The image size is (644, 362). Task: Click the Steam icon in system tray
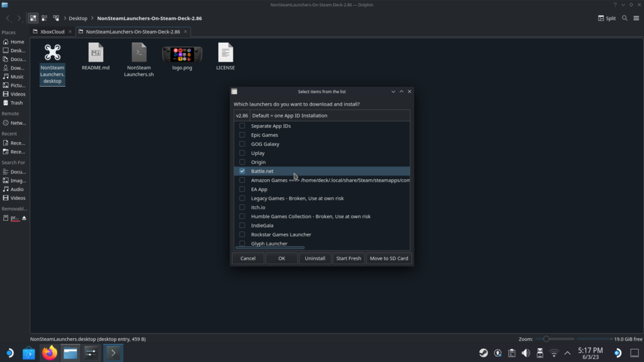[483, 353]
